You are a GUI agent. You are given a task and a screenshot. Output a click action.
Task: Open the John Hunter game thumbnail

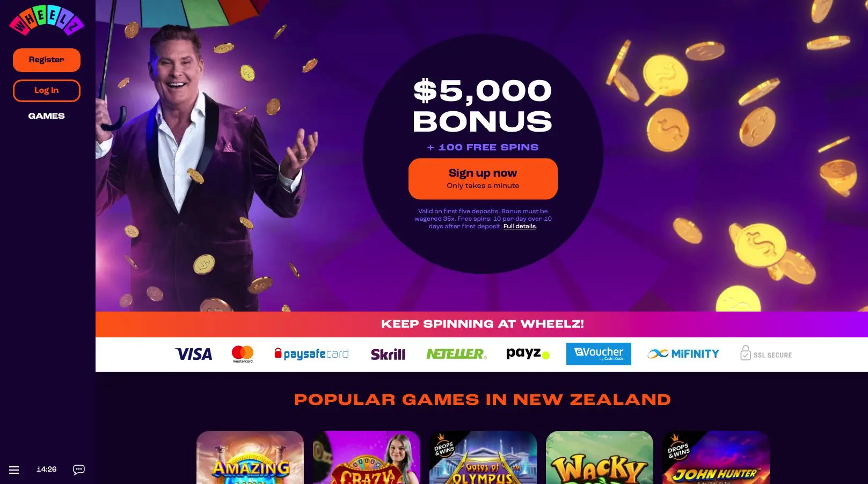click(x=716, y=458)
